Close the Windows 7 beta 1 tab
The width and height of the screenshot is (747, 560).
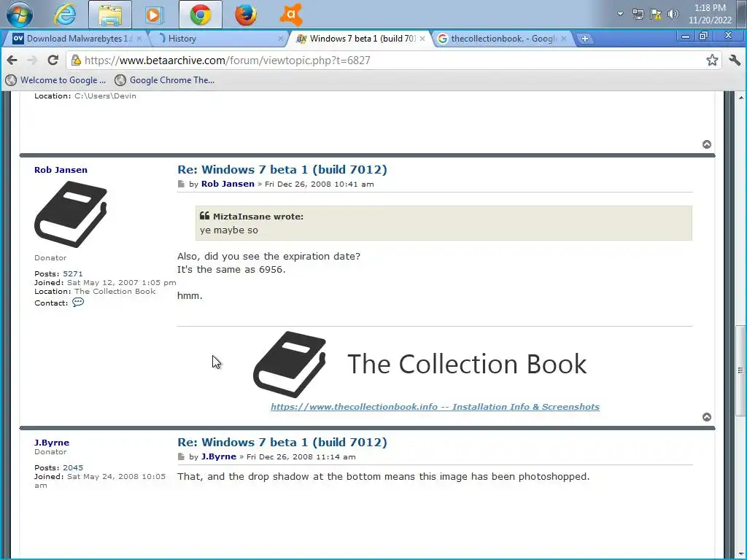coord(422,39)
